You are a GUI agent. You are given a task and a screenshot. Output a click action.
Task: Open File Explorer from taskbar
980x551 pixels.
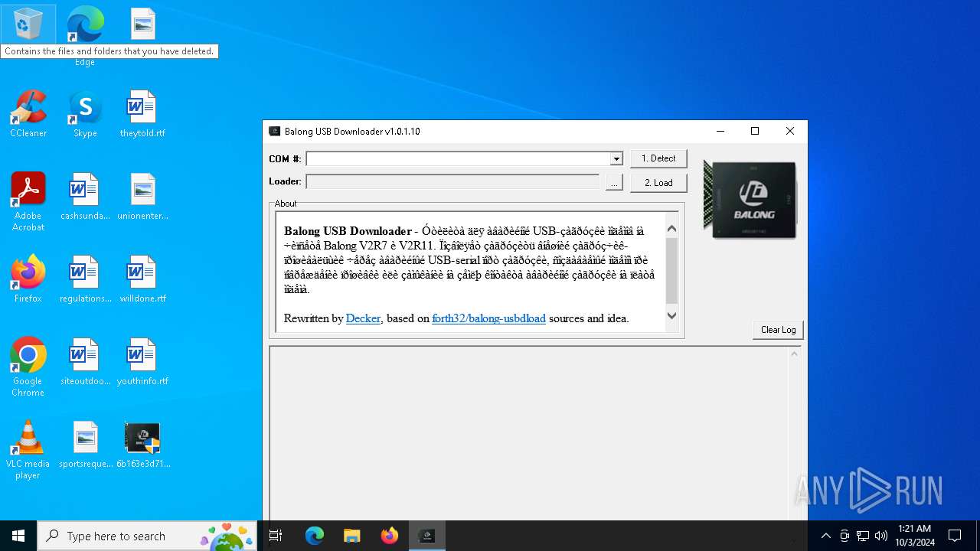point(351,536)
